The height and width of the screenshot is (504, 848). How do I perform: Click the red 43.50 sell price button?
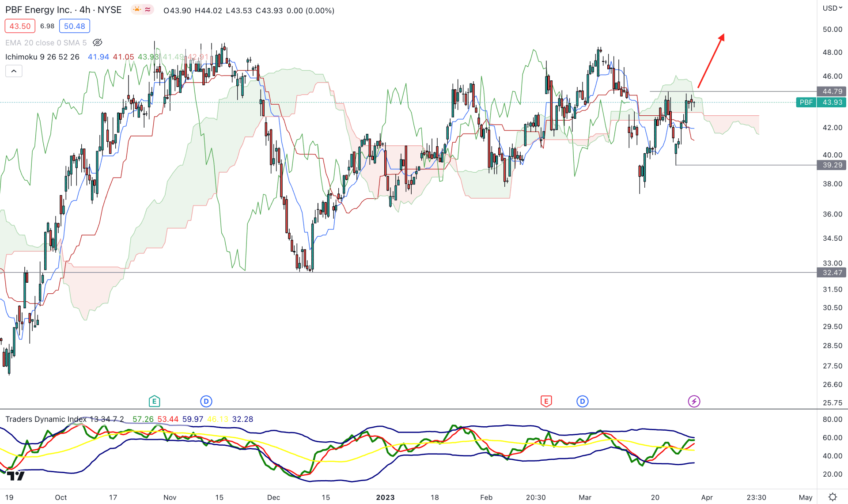coord(20,26)
